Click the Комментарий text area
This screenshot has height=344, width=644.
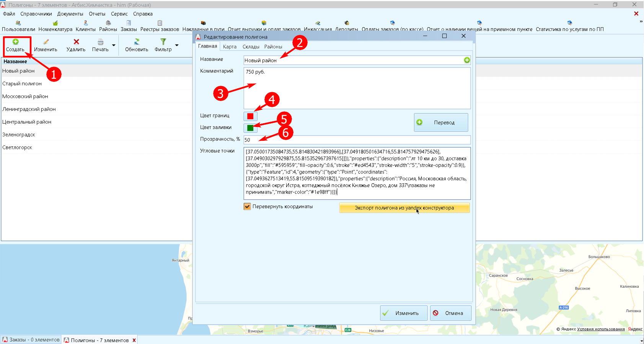coord(357,88)
